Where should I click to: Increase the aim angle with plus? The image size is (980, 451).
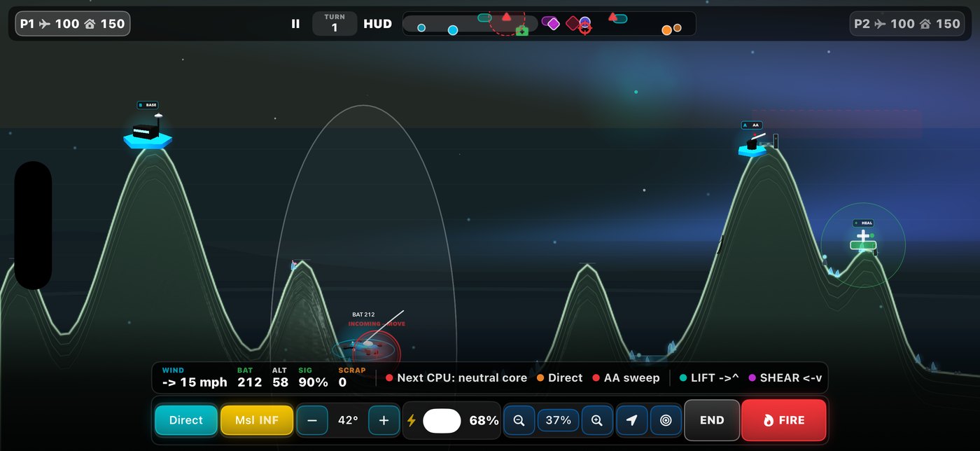[384, 420]
